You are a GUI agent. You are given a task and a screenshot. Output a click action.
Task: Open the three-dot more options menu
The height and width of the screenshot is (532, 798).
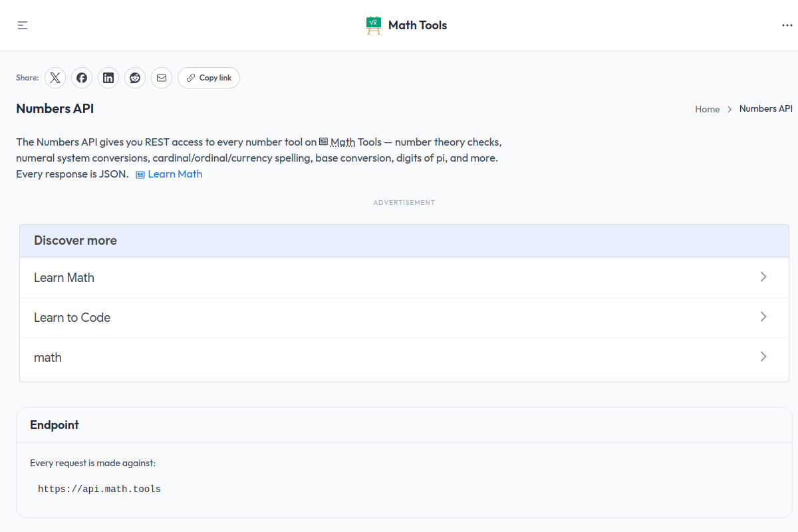click(x=787, y=25)
